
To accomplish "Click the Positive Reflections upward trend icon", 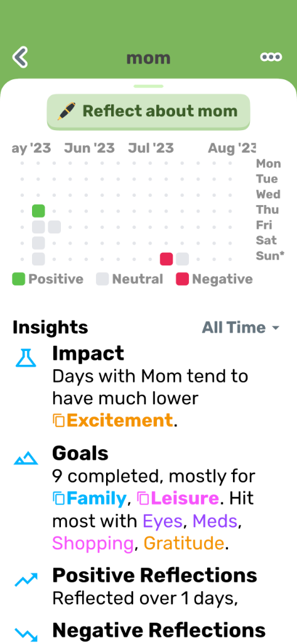I will [x=26, y=579].
